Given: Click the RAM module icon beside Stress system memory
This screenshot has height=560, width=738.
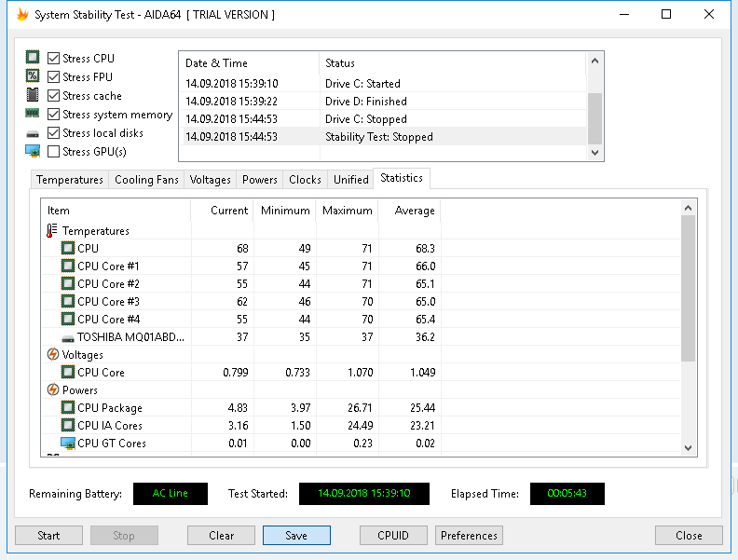Looking at the screenshot, I should click(x=33, y=113).
